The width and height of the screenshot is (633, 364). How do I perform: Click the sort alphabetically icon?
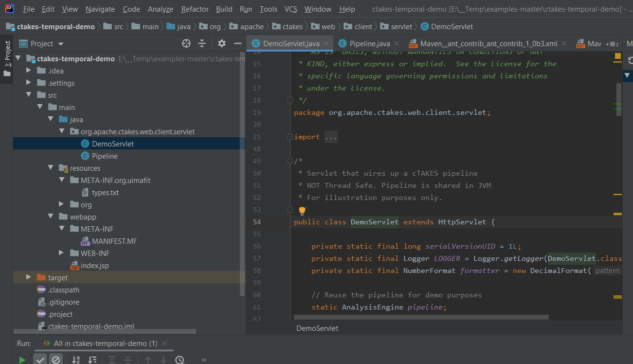point(76,360)
